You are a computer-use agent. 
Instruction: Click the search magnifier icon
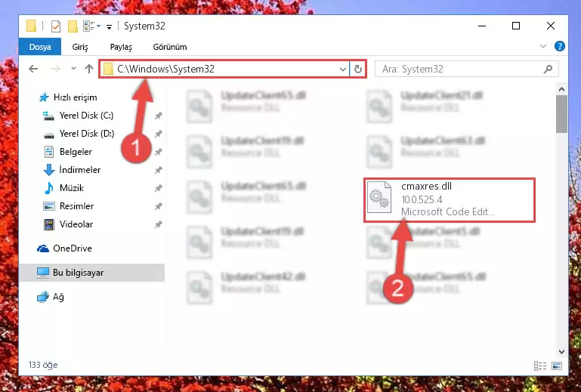(548, 69)
